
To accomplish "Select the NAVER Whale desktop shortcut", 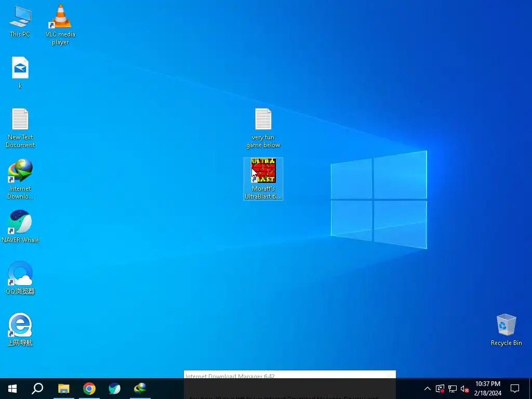I will coord(20,227).
